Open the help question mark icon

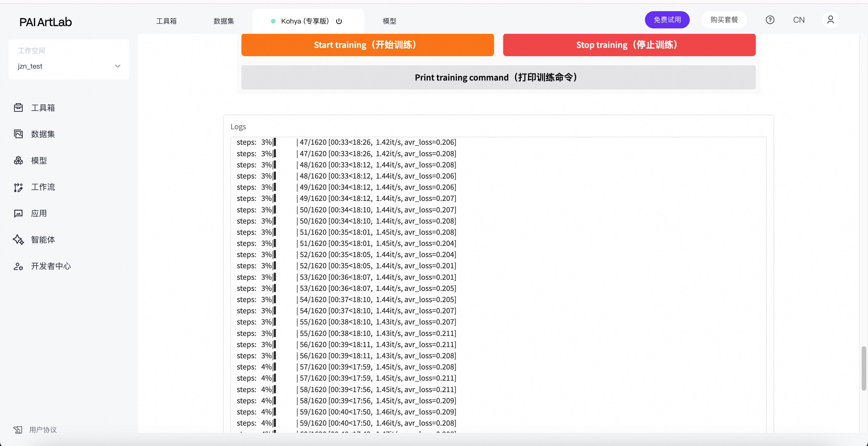click(x=770, y=20)
